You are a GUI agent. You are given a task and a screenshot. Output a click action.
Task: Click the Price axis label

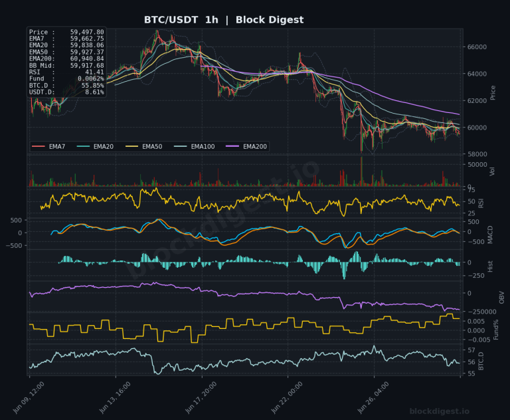[493, 93]
